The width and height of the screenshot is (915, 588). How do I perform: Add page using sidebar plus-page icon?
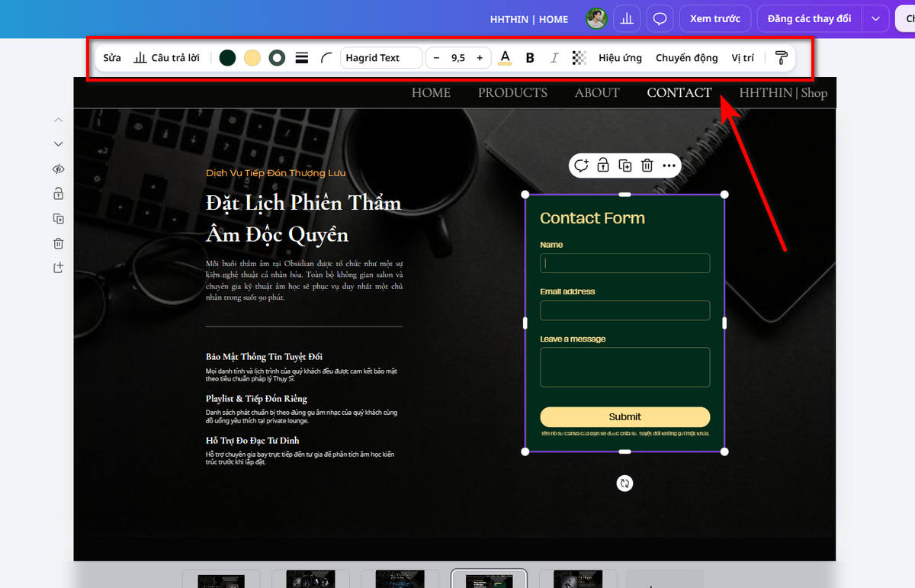pos(59,268)
